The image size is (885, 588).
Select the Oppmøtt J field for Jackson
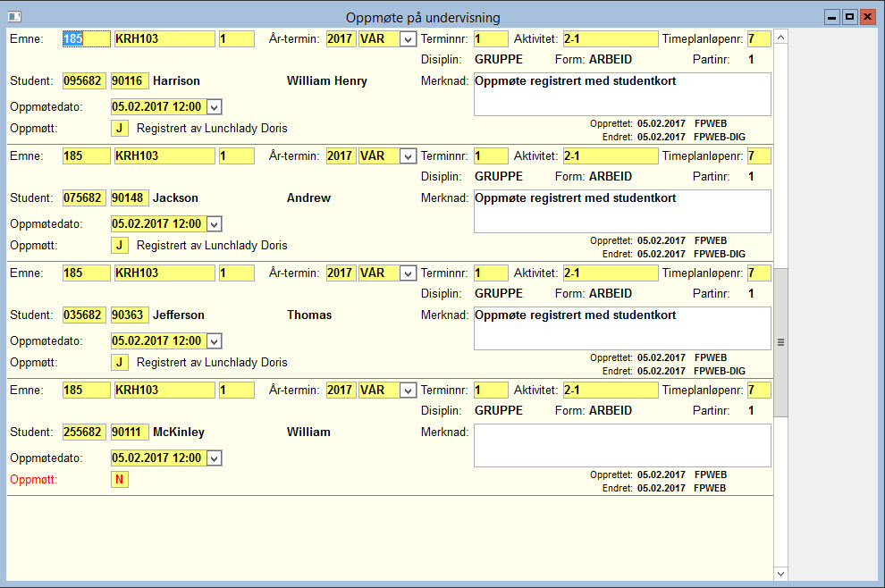(120, 246)
